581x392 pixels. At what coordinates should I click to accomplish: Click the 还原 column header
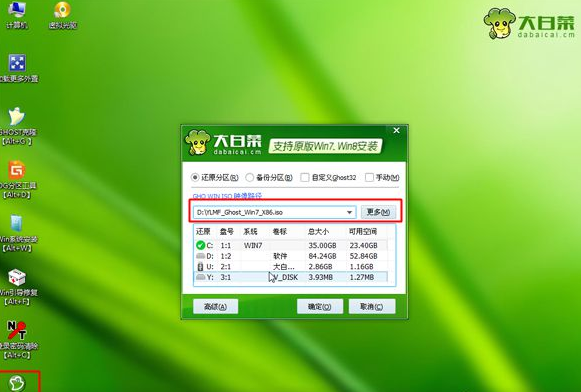point(203,232)
